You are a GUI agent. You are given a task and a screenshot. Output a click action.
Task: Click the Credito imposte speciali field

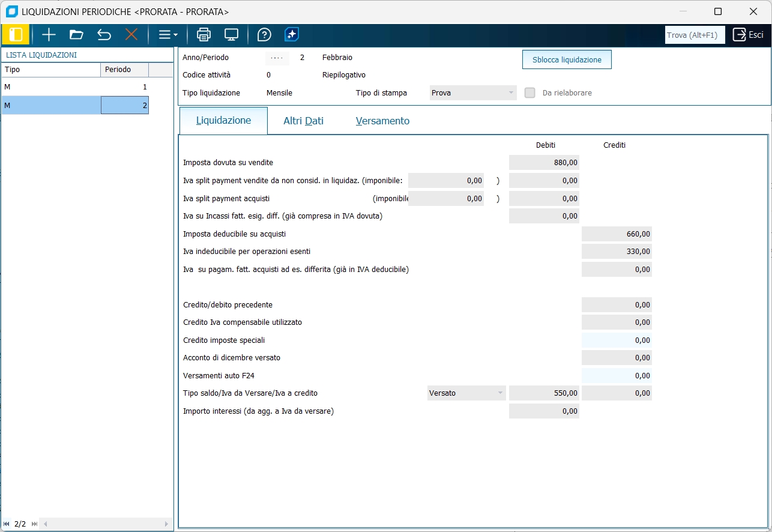click(617, 340)
